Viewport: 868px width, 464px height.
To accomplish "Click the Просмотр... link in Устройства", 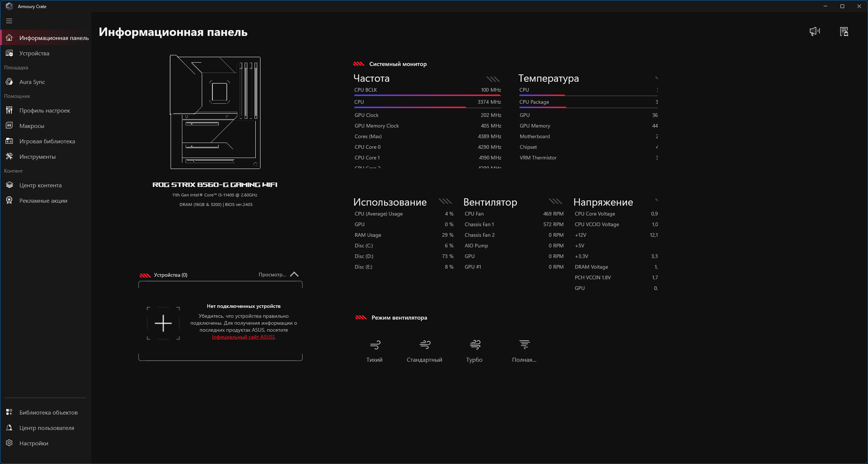I will point(272,275).
